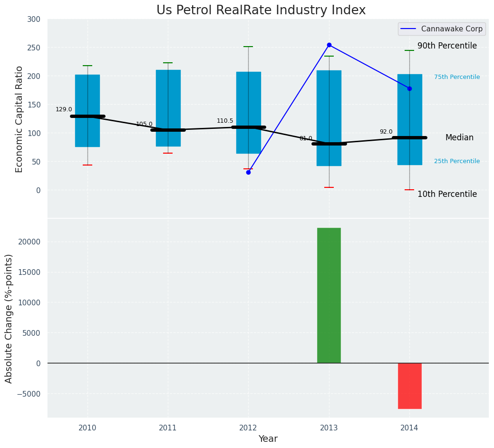Click the 2012 x-axis tick label
The height and width of the screenshot is (448, 494).
[x=248, y=428]
